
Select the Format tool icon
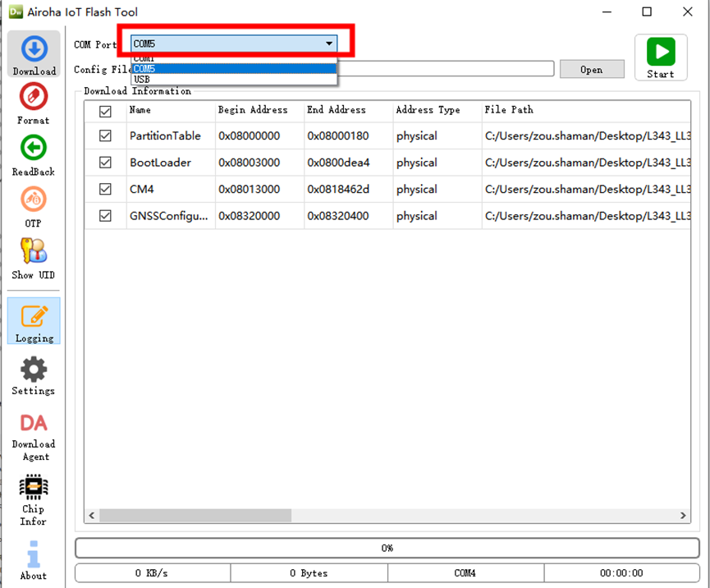[34, 103]
